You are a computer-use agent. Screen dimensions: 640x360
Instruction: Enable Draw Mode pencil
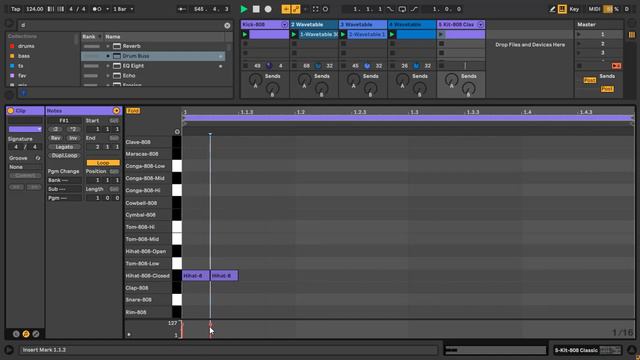click(x=552, y=9)
